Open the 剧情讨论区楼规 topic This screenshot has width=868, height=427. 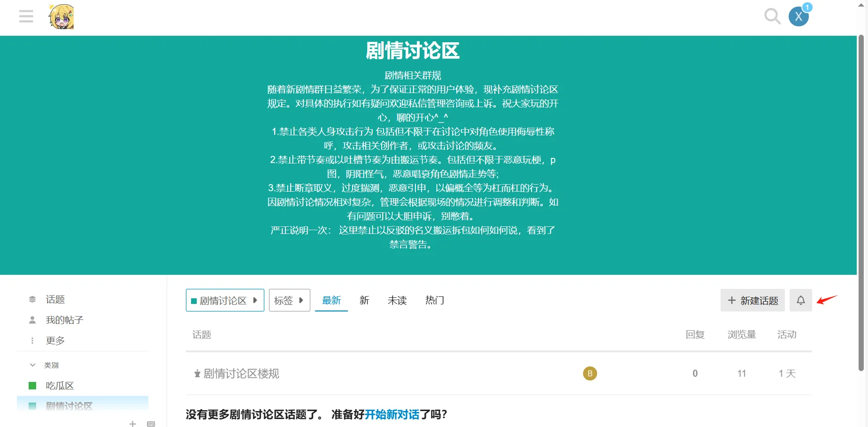pos(241,373)
